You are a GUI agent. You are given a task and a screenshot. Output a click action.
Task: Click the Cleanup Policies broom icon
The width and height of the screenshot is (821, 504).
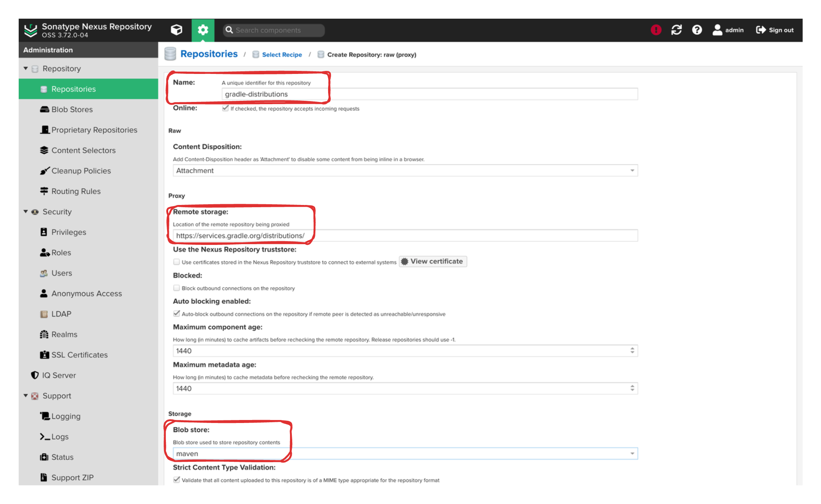click(x=44, y=171)
